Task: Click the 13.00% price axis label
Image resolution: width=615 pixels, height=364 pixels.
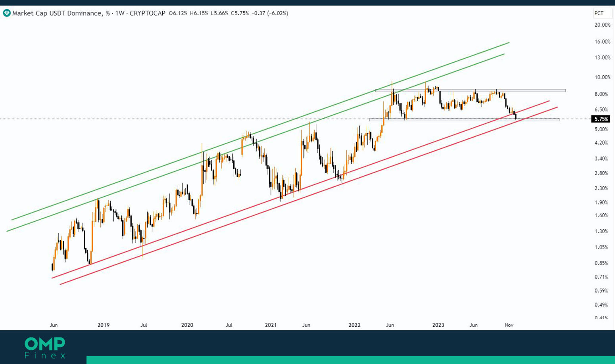Action: point(602,57)
